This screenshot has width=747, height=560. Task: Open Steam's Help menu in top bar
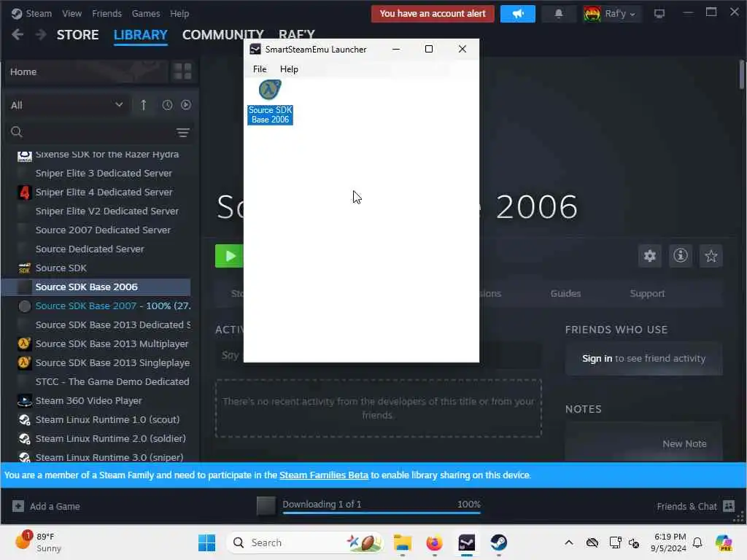[179, 13]
